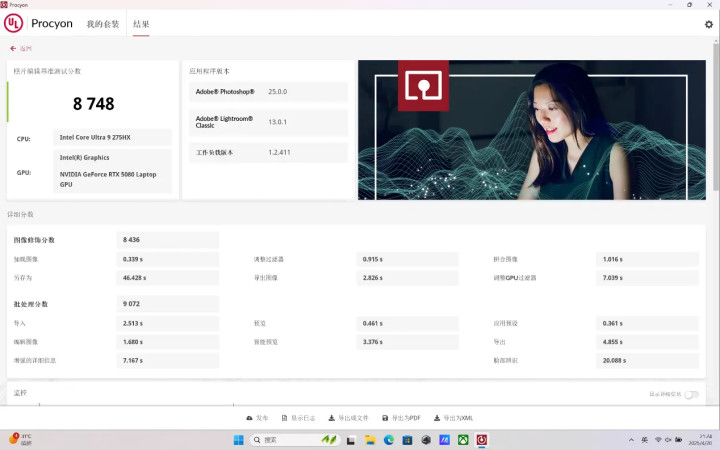
Task: Click the 2.513 s import value
Action: 133,324
